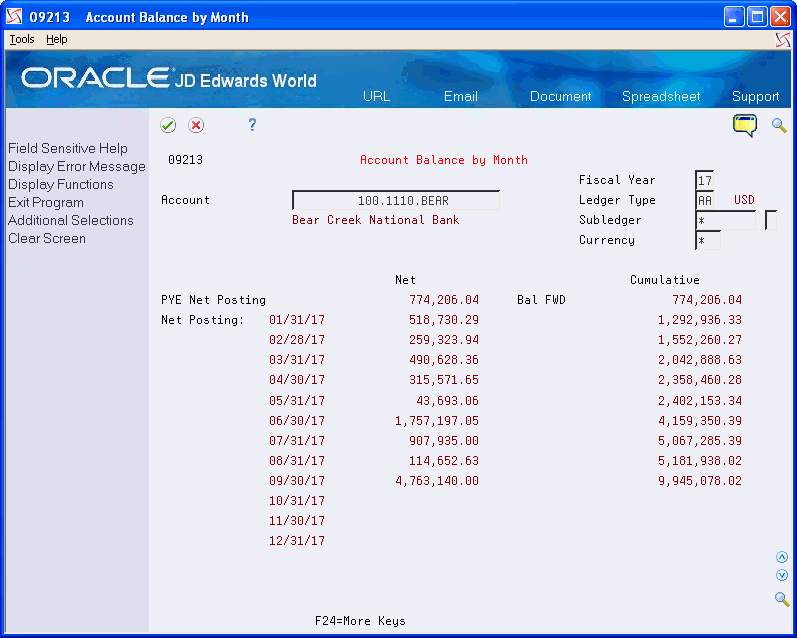Click the Currency input field

(x=708, y=240)
